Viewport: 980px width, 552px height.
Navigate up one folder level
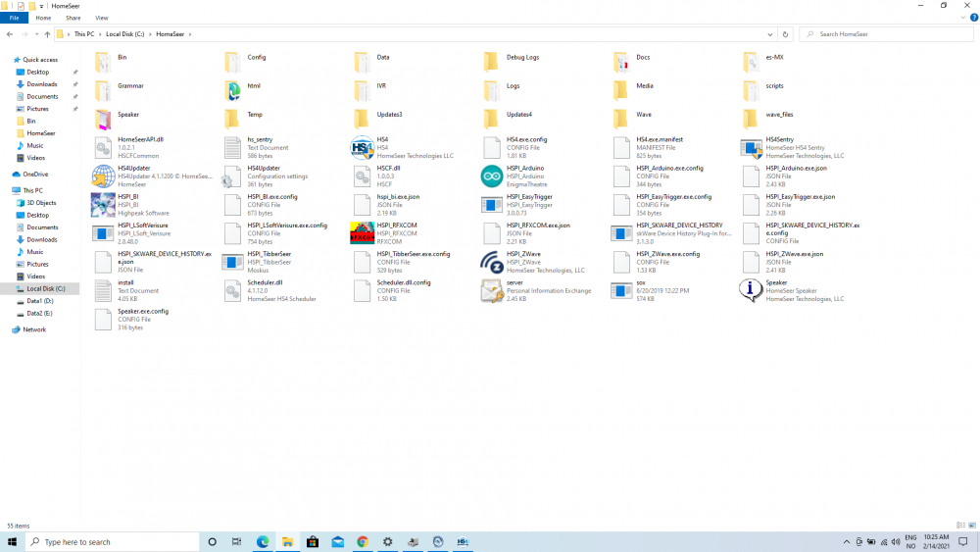(47, 34)
